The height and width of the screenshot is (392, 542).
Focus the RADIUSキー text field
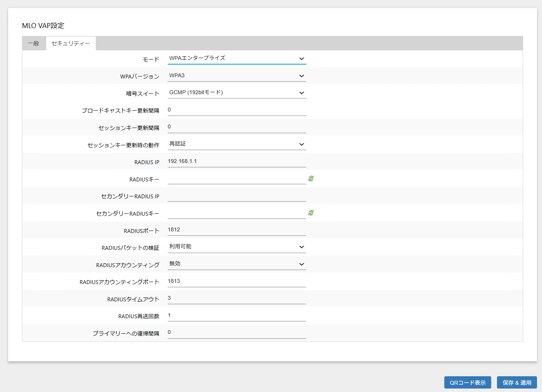pyautogui.click(x=237, y=179)
